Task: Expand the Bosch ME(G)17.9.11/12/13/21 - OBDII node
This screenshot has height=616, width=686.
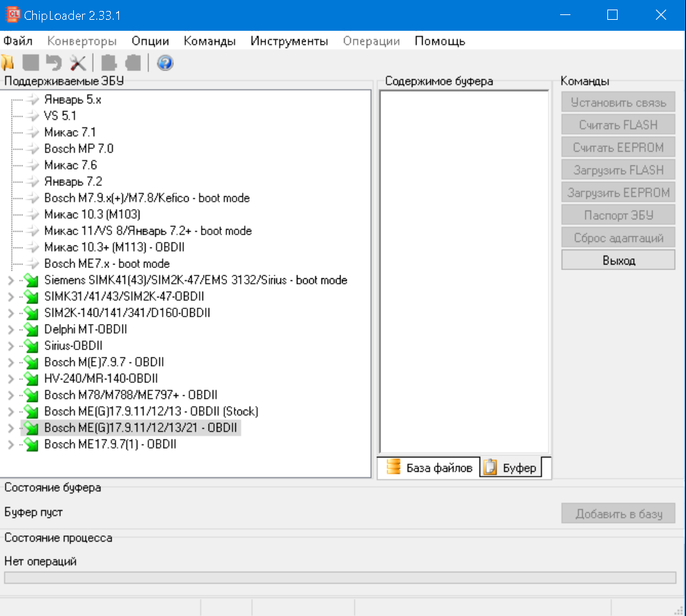Action: [x=10, y=428]
